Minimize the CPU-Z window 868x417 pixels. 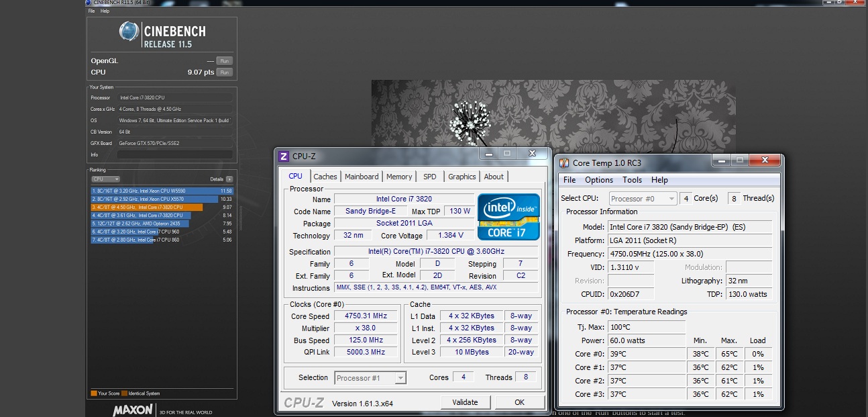coord(488,154)
